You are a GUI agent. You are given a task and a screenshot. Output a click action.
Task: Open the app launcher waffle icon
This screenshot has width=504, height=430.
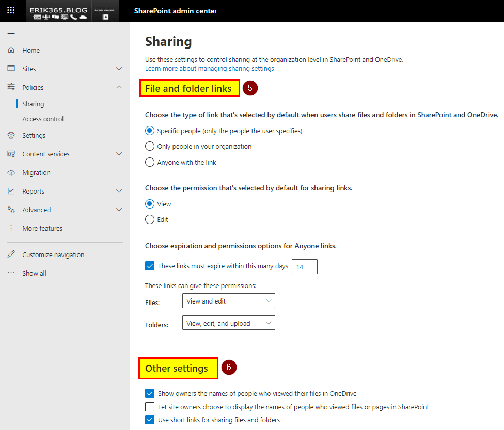pos(11,10)
